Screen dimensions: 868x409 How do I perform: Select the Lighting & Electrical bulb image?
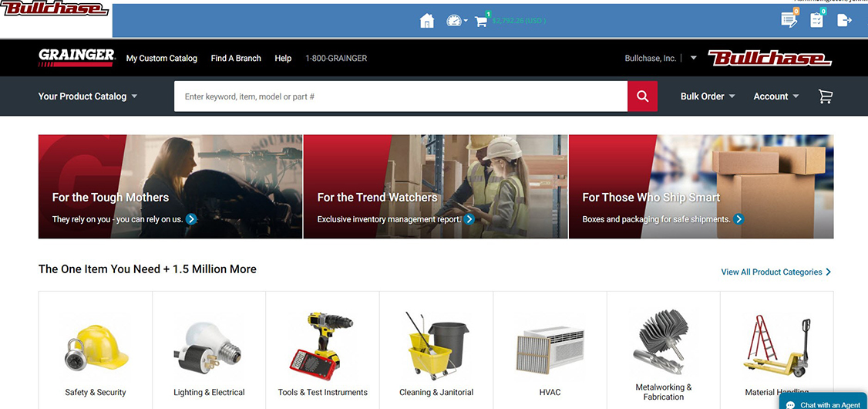pyautogui.click(x=209, y=347)
